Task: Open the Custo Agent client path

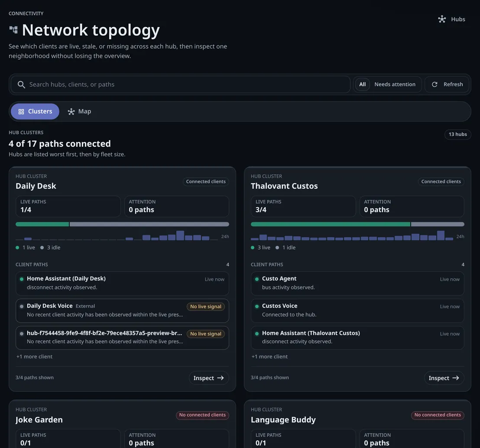Action: tap(357, 283)
